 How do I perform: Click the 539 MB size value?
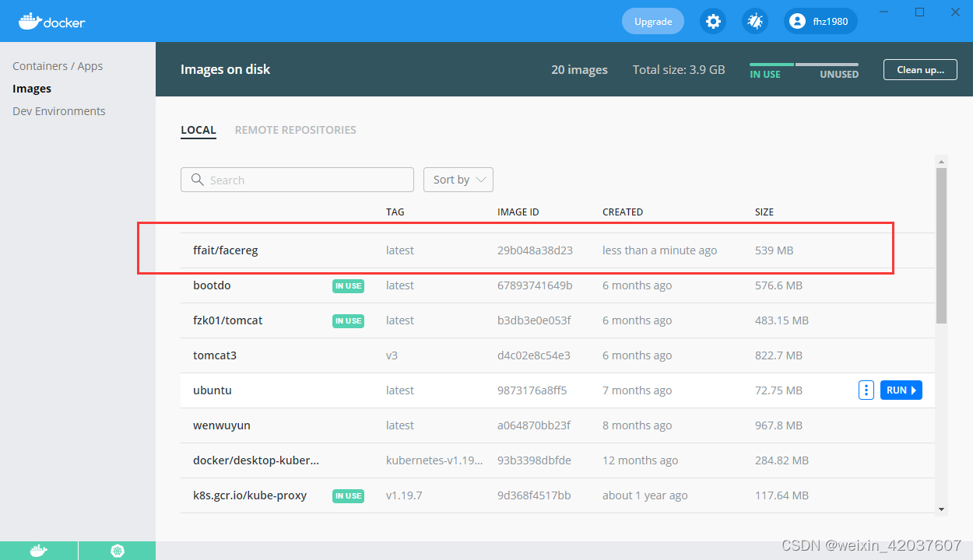tap(775, 250)
